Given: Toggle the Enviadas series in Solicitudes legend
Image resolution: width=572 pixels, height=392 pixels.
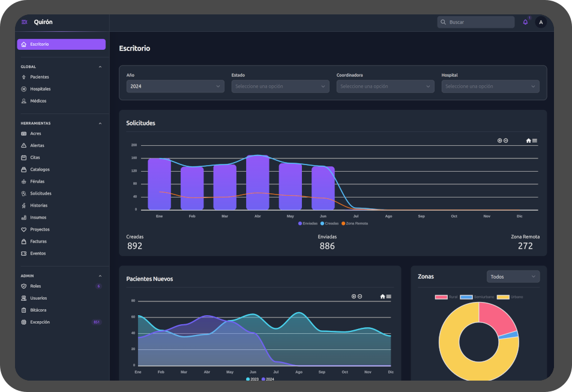Looking at the screenshot, I should coord(309,223).
